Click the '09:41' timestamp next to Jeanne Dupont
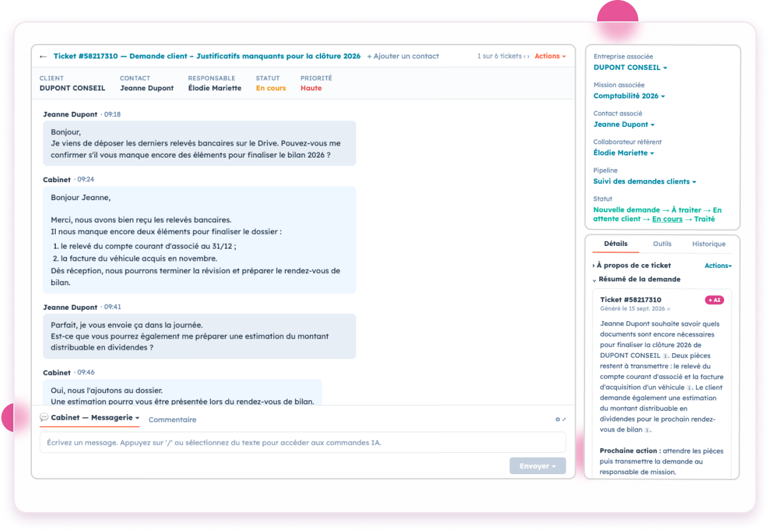This screenshot has height=532, width=770. pos(112,307)
